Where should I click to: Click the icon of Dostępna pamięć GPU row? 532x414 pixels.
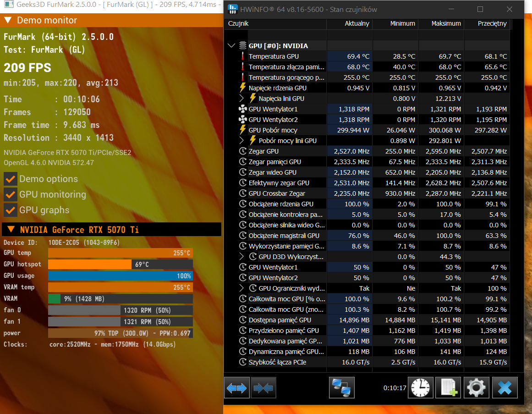point(242,320)
